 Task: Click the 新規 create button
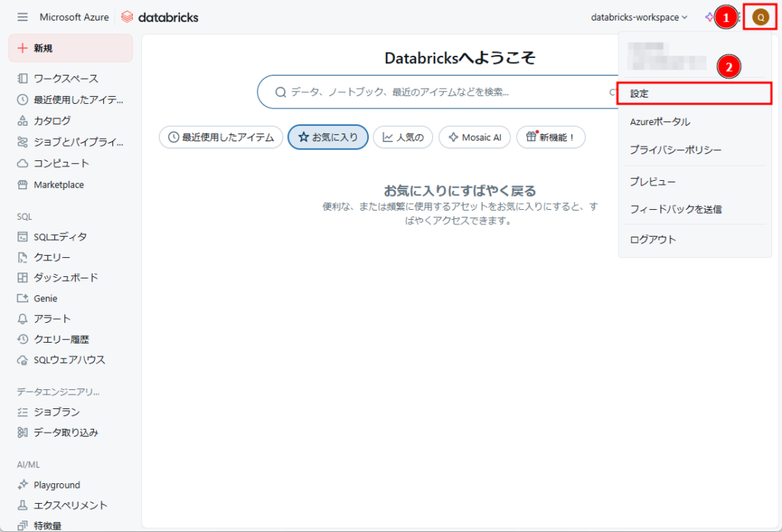(71, 48)
